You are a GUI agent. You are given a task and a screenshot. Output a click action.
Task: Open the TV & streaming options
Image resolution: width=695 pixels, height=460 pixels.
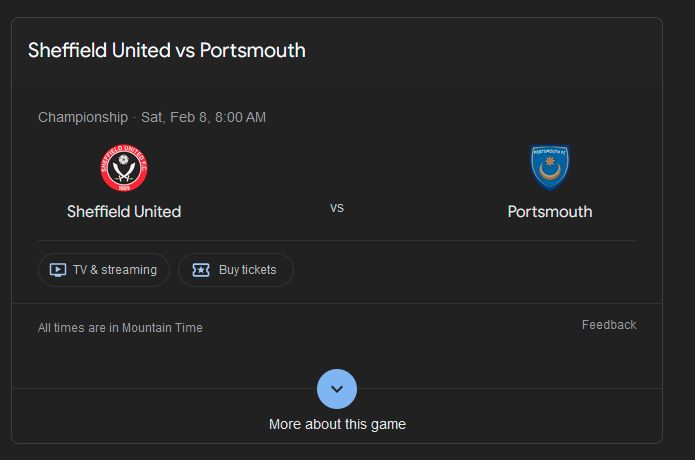point(114,270)
